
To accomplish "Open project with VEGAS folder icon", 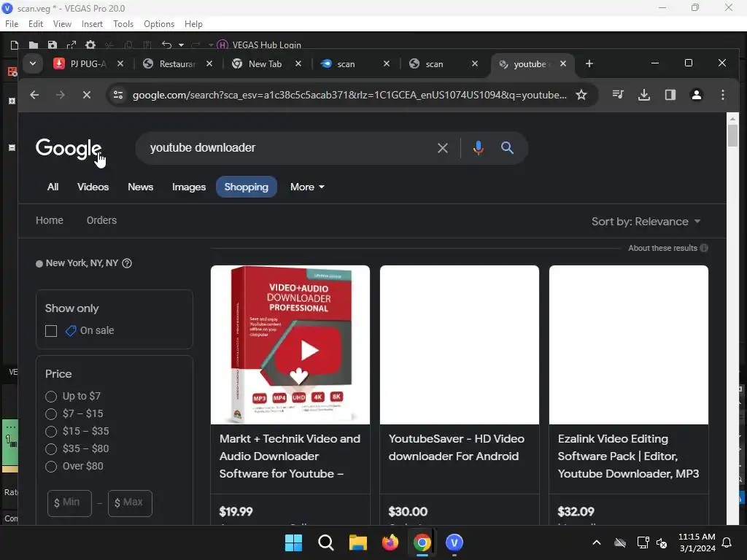I will pos(34,45).
